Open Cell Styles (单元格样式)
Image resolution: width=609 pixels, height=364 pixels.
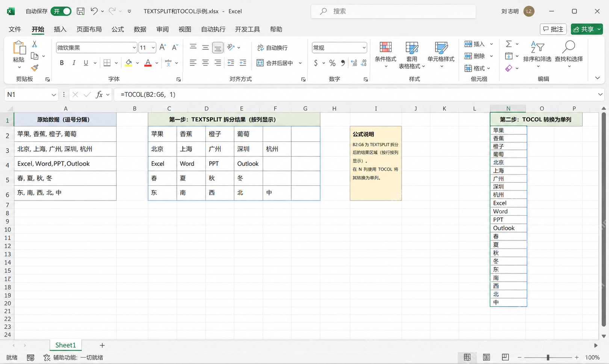441,55
